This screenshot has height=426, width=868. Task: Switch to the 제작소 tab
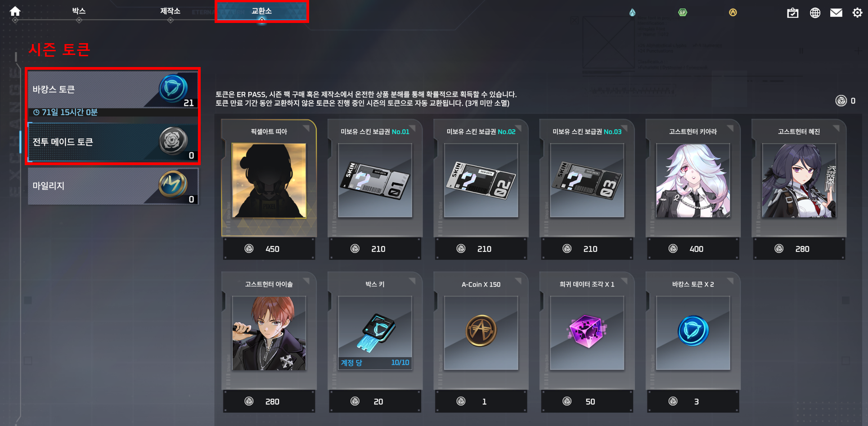(170, 11)
